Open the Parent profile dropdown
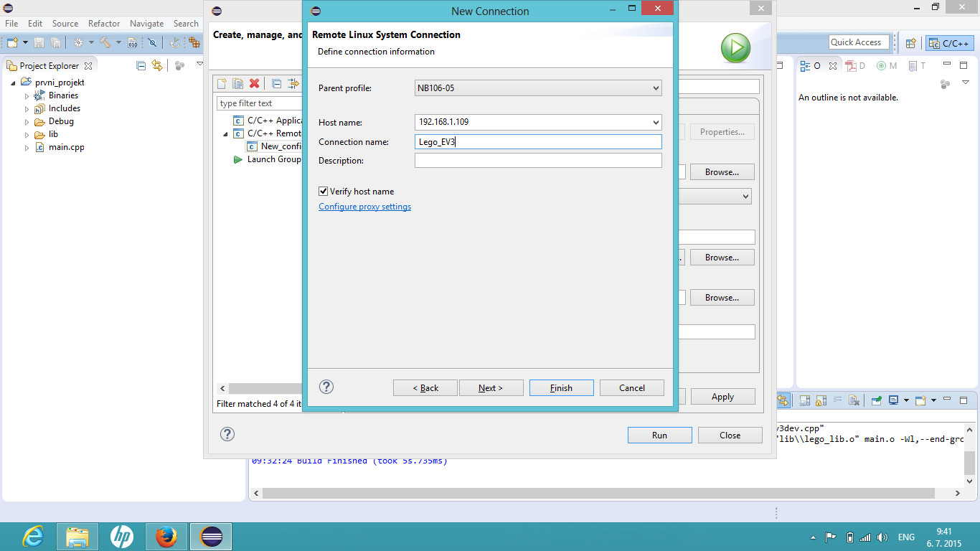980x551 pixels. [538, 88]
